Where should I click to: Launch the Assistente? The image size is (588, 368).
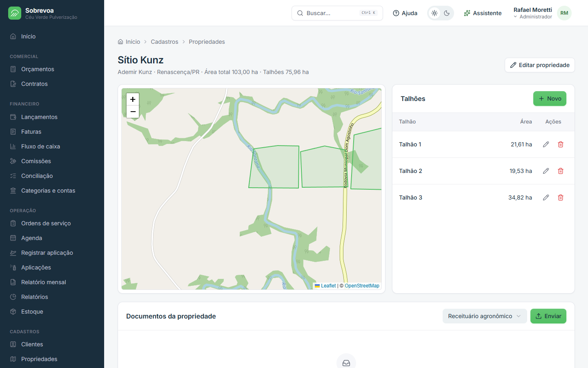[x=483, y=13]
